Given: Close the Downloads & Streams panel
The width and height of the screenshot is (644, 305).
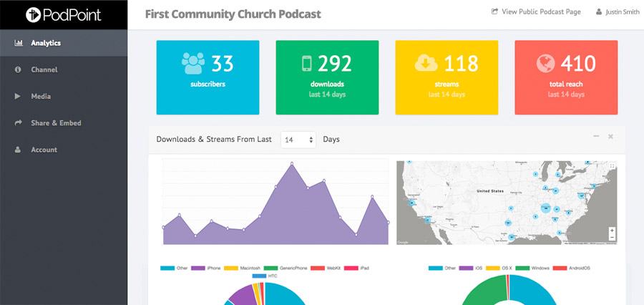Looking at the screenshot, I should click(611, 136).
